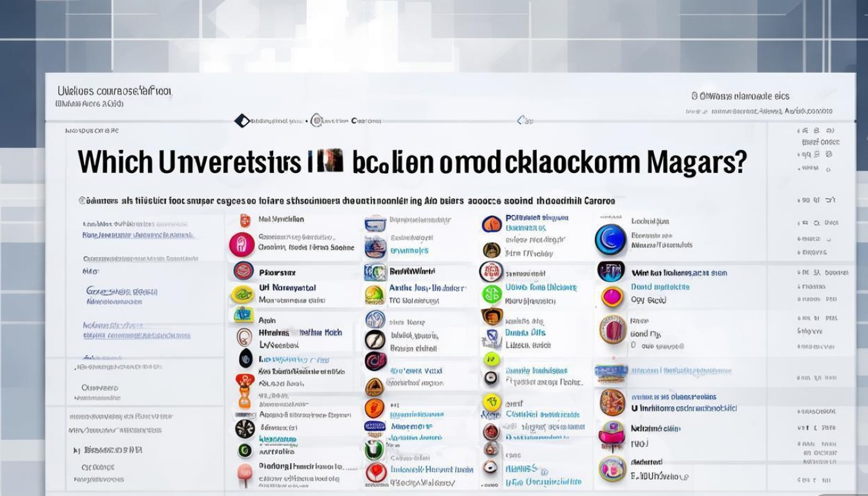Screen dimensions: 868x496
Task: Select the faint tab at right of navigation bar
Action: (525, 121)
